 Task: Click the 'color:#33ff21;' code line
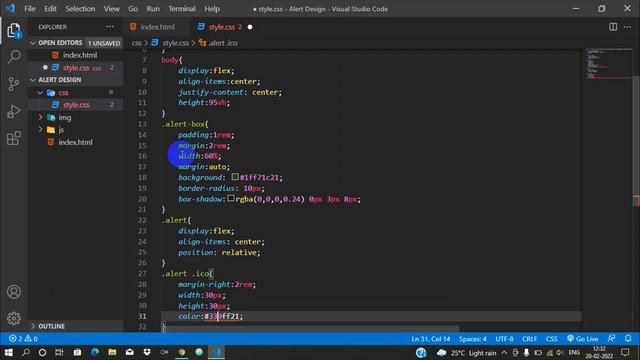point(210,316)
